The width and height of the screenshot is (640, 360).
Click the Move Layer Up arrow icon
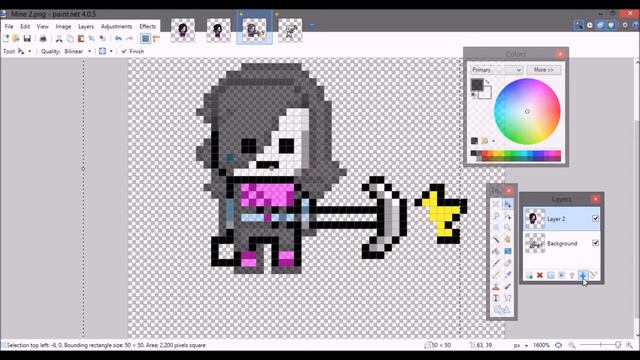572,276
